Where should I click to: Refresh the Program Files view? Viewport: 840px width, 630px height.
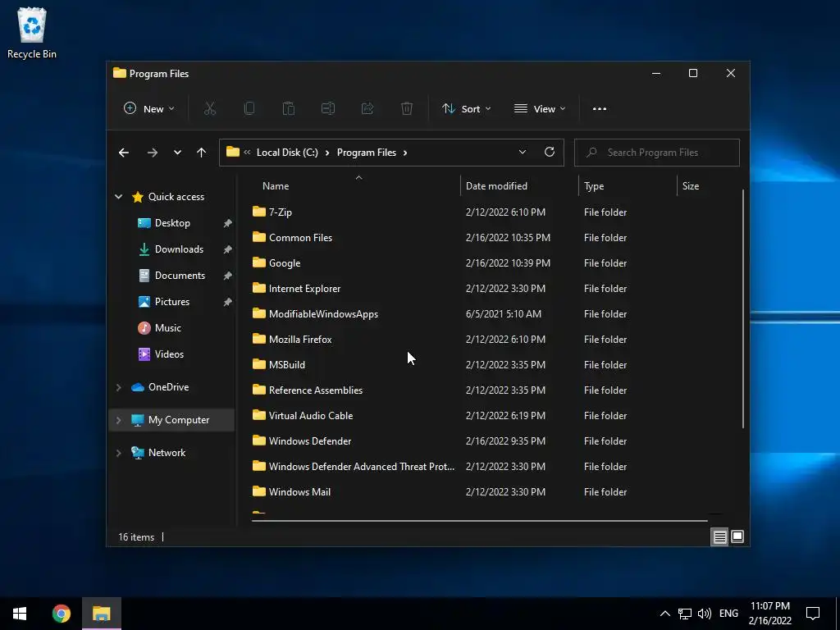[x=550, y=152]
